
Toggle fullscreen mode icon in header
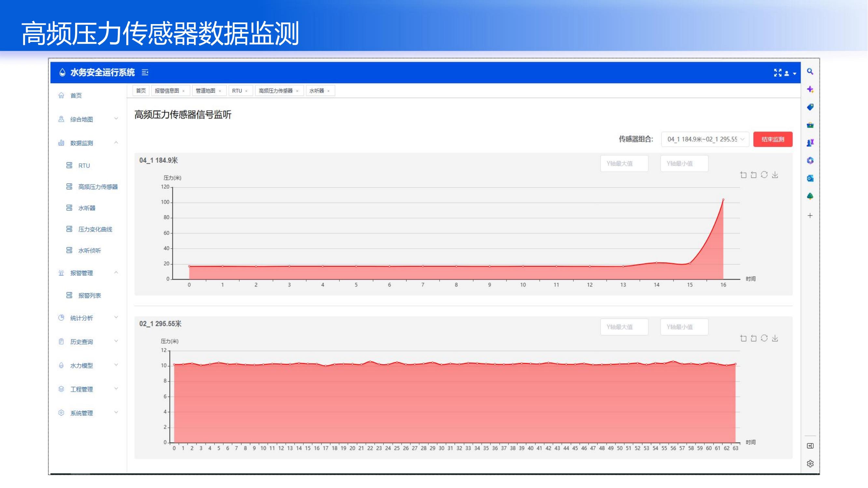coord(778,73)
